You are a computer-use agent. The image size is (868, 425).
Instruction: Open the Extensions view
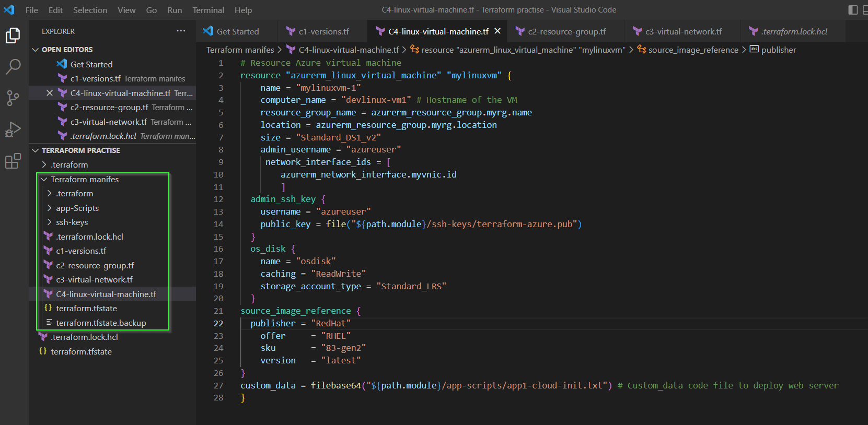pyautogui.click(x=13, y=161)
